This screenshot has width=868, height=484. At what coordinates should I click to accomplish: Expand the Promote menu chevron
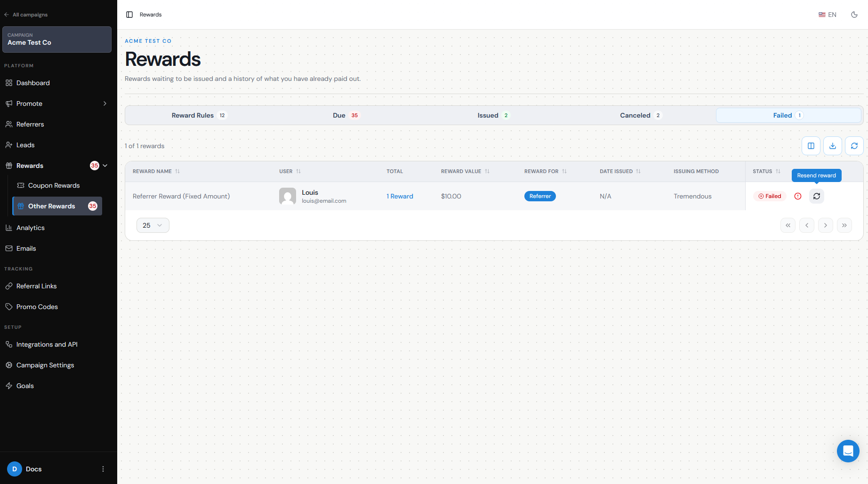(105, 103)
